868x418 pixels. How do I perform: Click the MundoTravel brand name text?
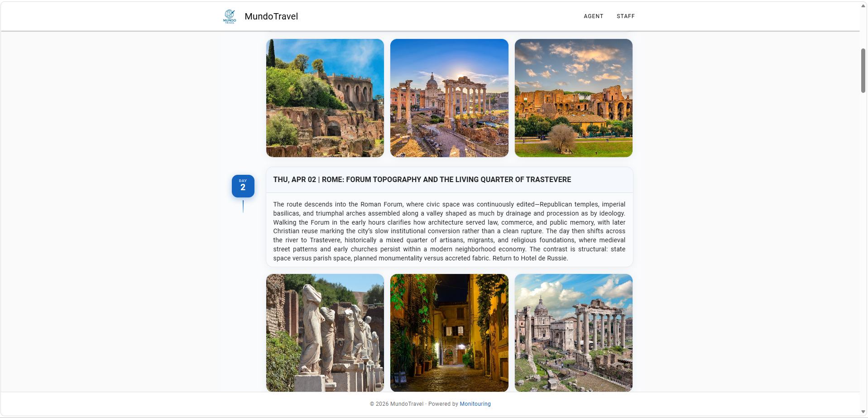(x=271, y=16)
